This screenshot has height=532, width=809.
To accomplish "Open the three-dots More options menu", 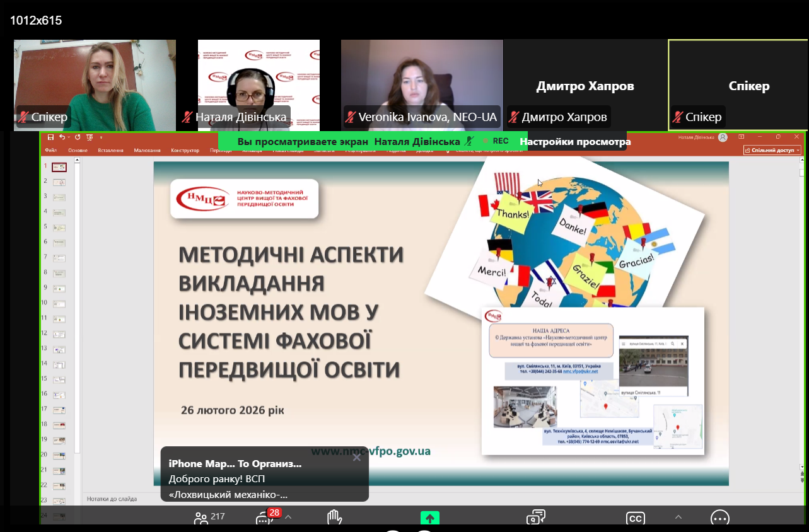I will pyautogui.click(x=719, y=518).
